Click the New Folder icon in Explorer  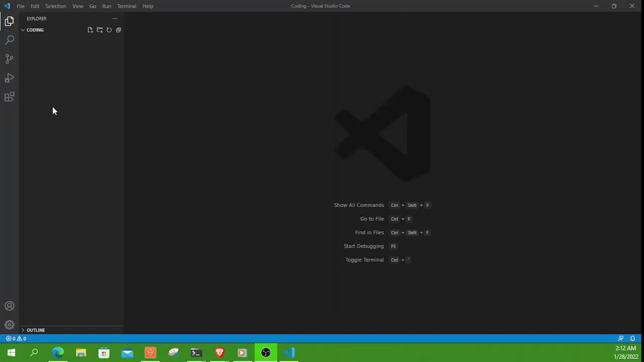pos(99,30)
